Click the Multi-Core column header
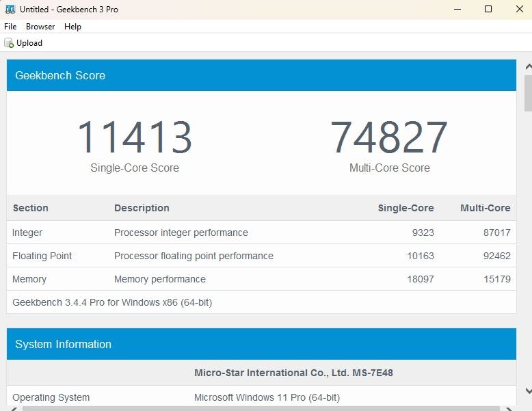 tap(486, 208)
